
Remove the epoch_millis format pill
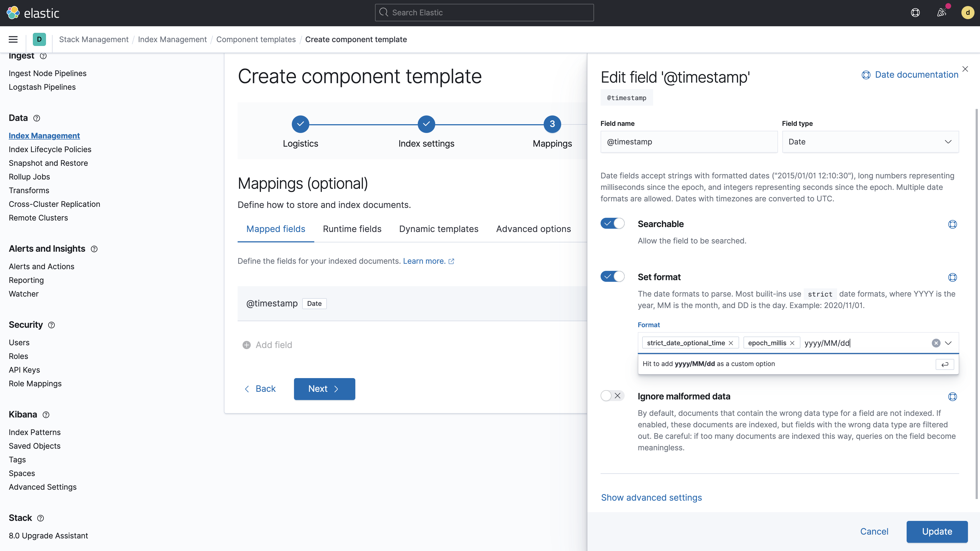(792, 343)
